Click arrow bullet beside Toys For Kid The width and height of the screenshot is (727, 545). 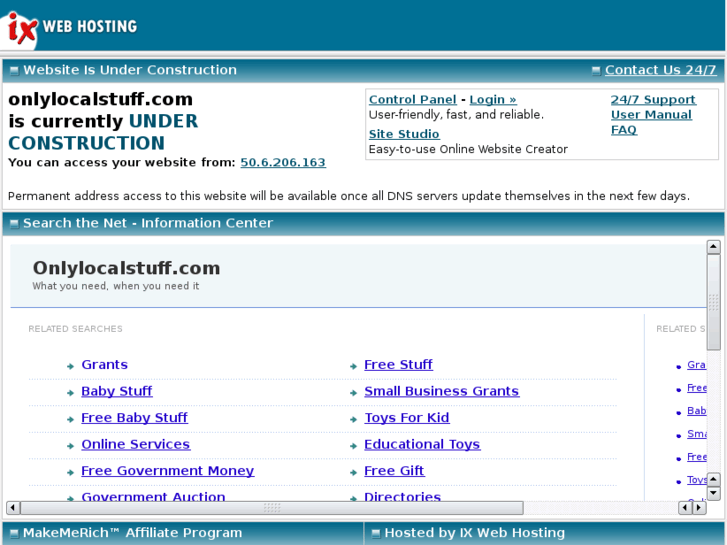pyautogui.click(x=353, y=419)
